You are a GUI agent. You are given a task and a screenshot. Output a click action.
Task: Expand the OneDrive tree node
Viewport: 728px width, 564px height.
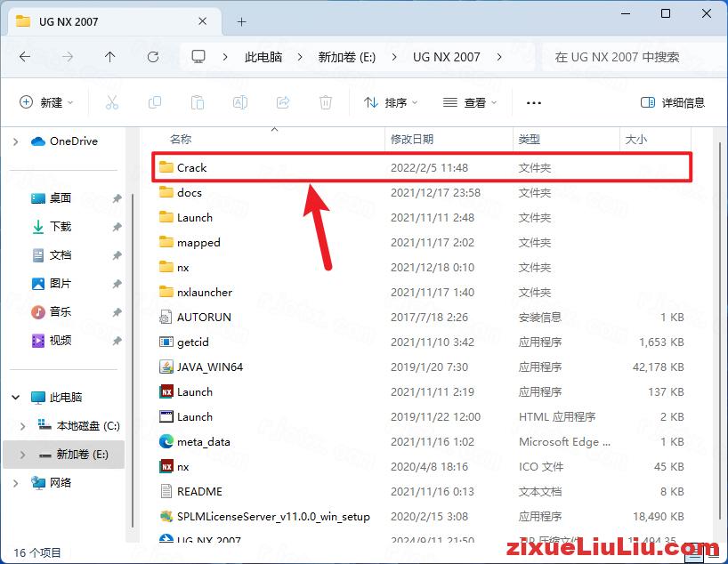16,141
